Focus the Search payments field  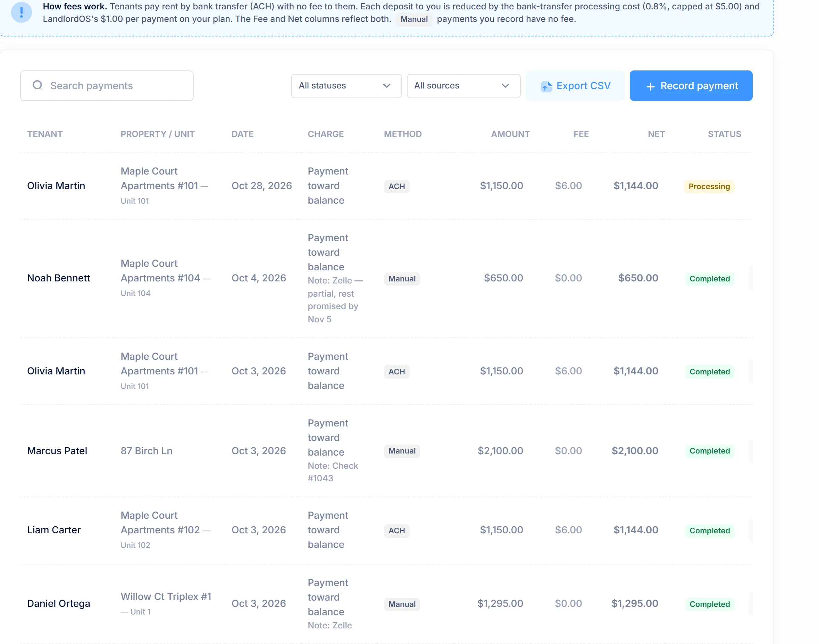click(107, 86)
